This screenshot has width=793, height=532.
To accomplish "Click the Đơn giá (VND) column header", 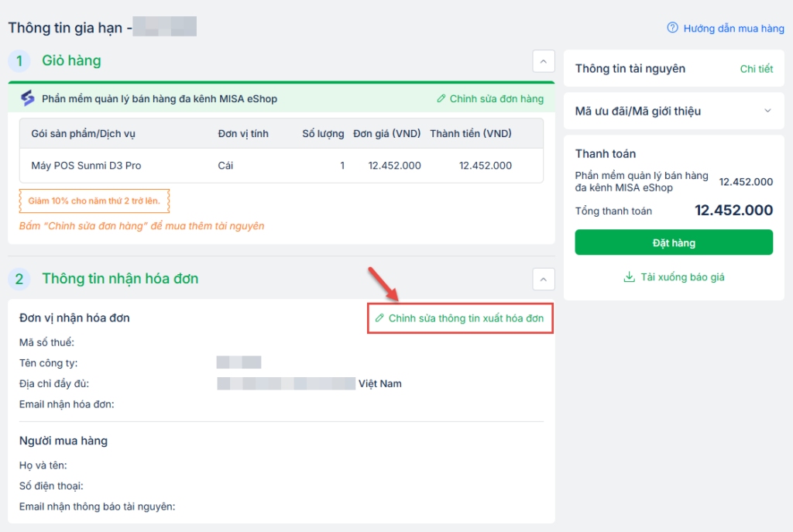I will pos(387,133).
